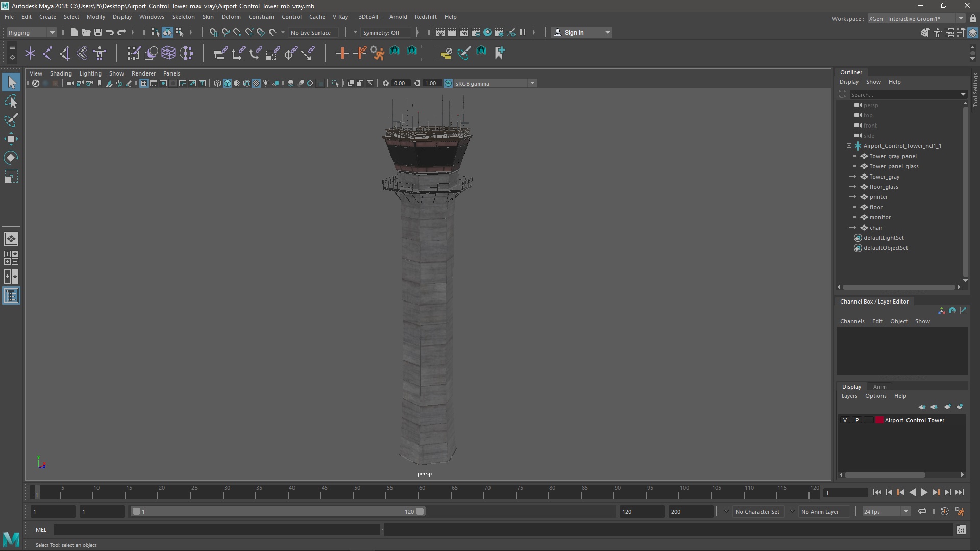Toggle textured display viewport icon
The image size is (980, 551).
[256, 83]
